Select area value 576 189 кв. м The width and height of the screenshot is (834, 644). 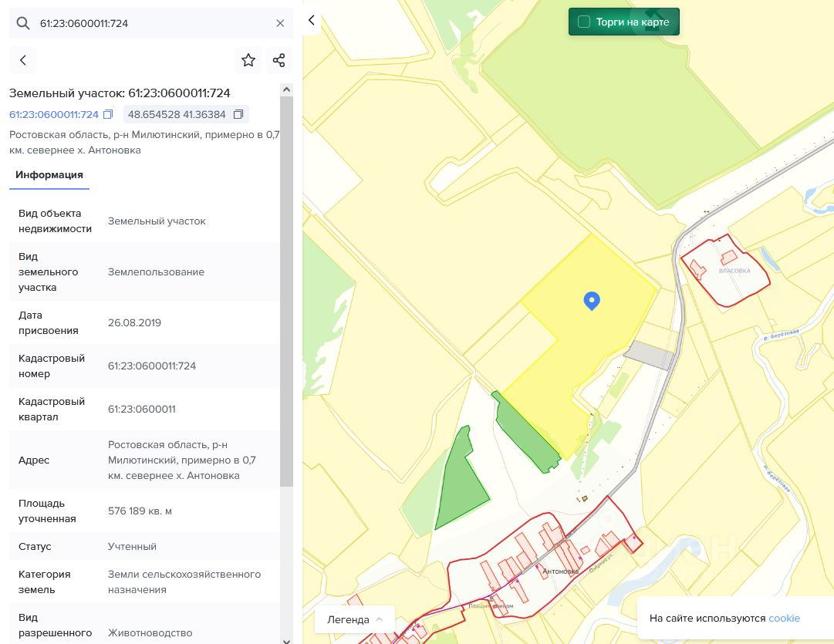(x=140, y=511)
